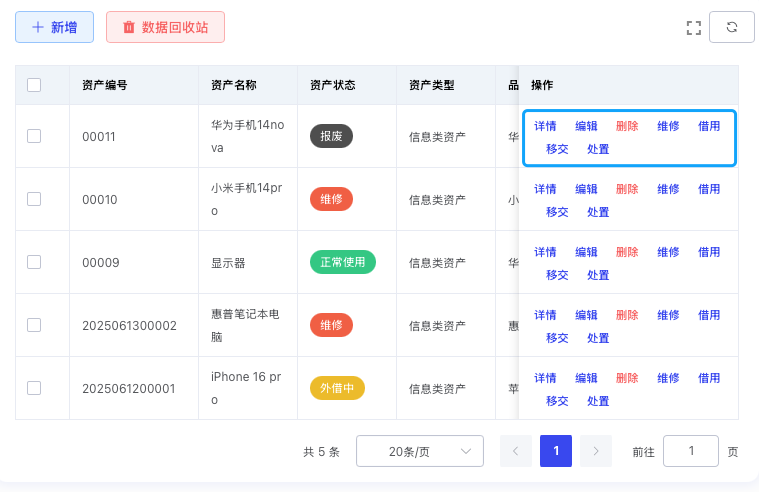Check the row checkbox for 00009
The image size is (759, 492).
pos(34,262)
